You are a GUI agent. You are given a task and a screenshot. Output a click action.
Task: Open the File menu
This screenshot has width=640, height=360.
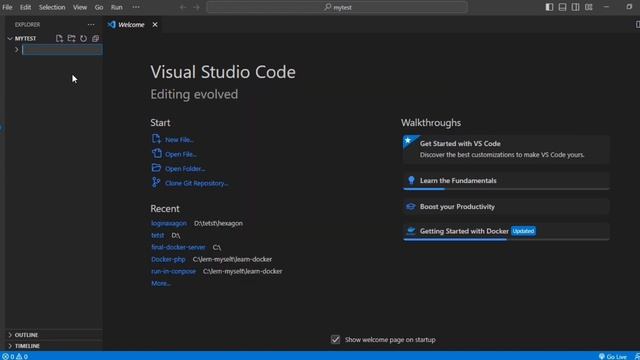pyautogui.click(x=7, y=7)
